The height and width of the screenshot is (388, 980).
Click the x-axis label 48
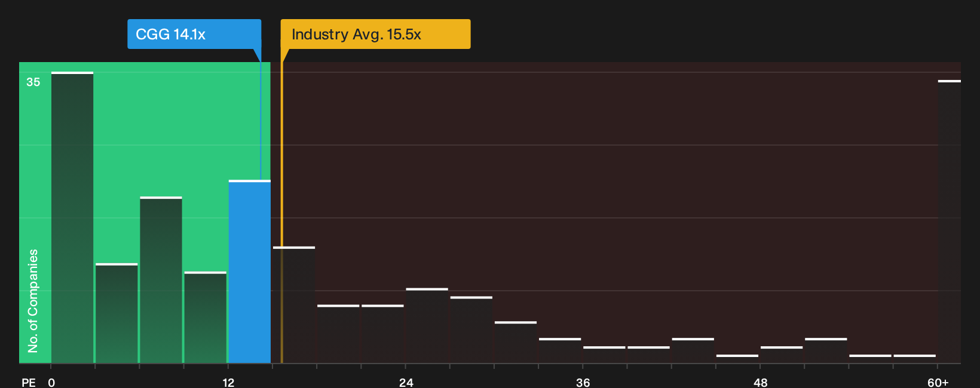[x=760, y=382]
